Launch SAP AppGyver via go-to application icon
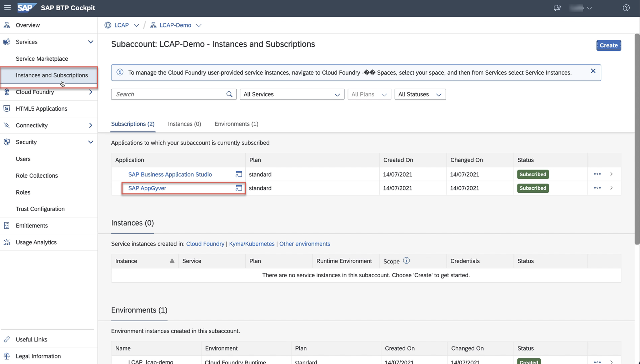 (239, 188)
